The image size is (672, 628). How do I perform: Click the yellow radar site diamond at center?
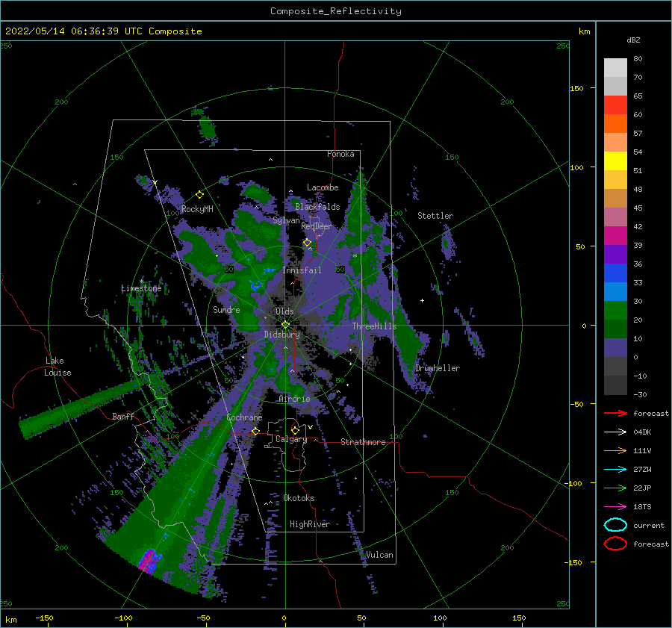(285, 325)
